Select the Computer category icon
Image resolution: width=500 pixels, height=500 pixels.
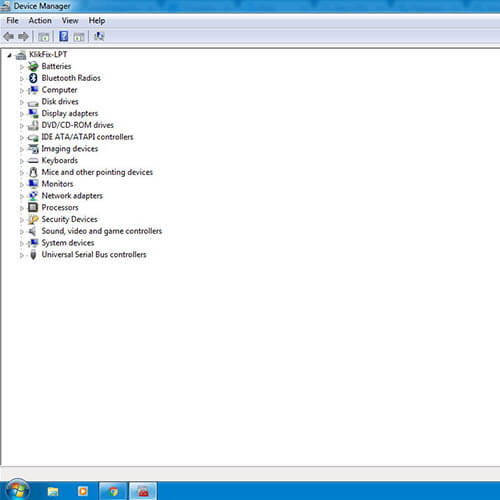tap(33, 90)
